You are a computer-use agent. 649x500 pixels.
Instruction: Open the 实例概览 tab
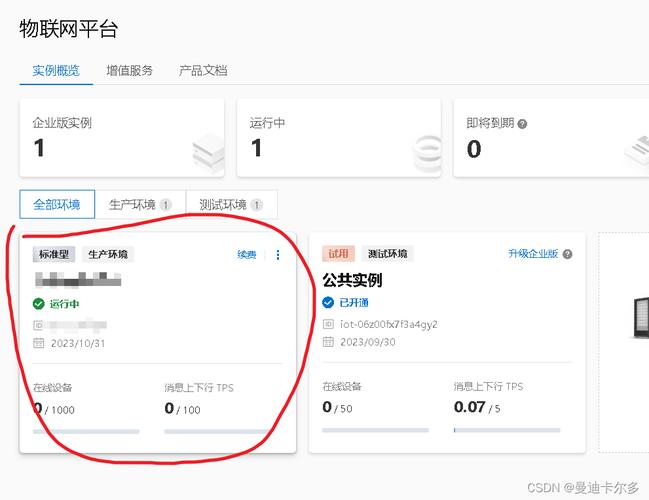point(56,70)
